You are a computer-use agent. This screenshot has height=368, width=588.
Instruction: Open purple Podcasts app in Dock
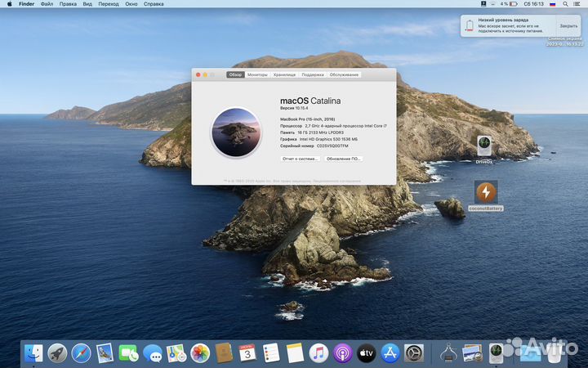click(343, 353)
